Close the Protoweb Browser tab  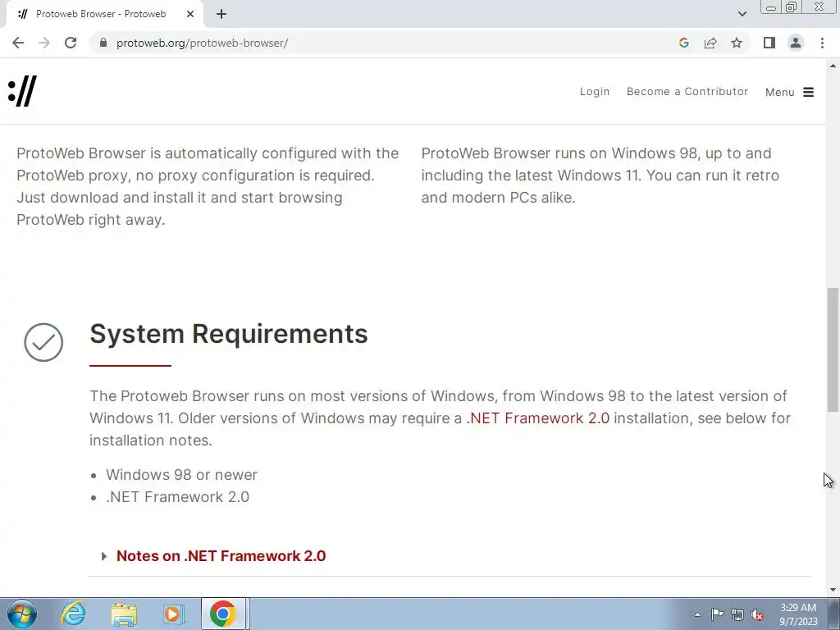click(x=190, y=14)
